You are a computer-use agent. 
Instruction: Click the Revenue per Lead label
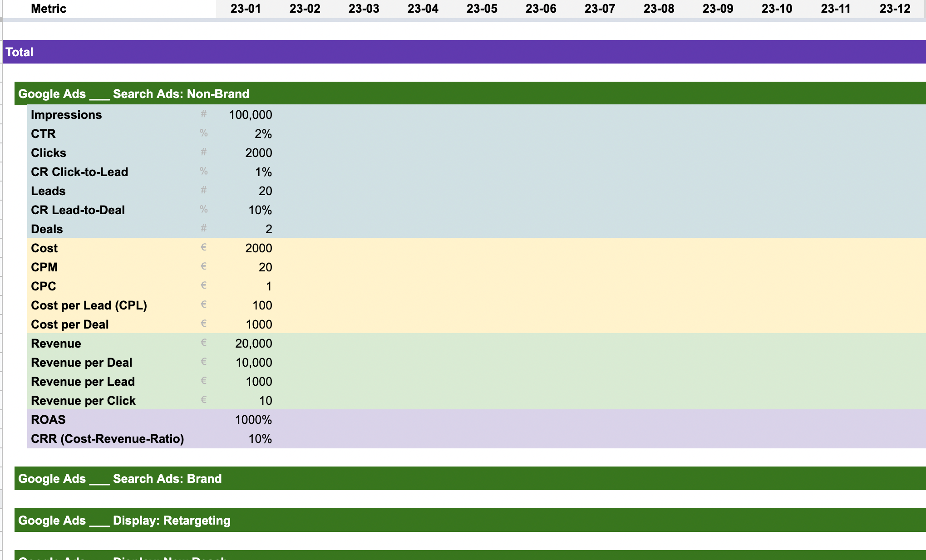pos(83,382)
